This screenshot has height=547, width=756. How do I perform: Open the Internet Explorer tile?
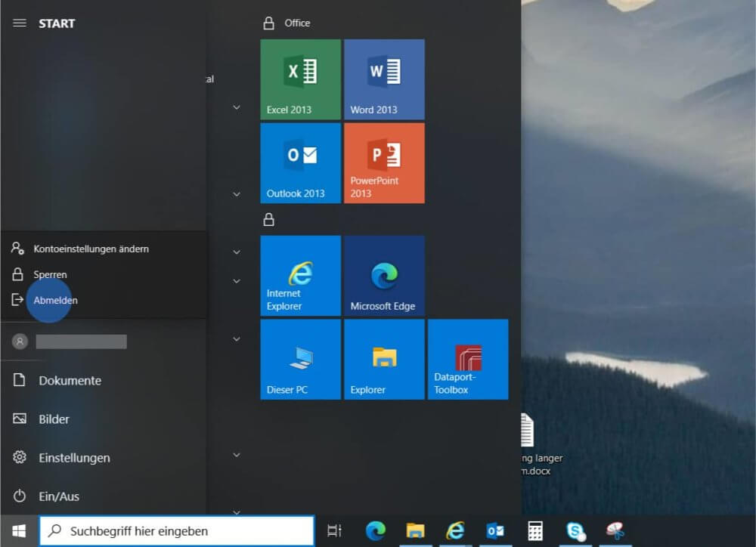point(300,276)
